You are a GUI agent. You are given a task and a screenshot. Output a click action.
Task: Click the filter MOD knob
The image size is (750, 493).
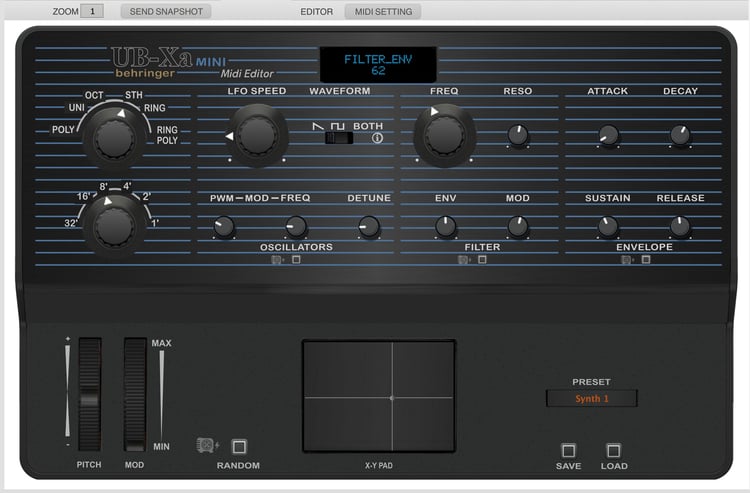point(518,226)
